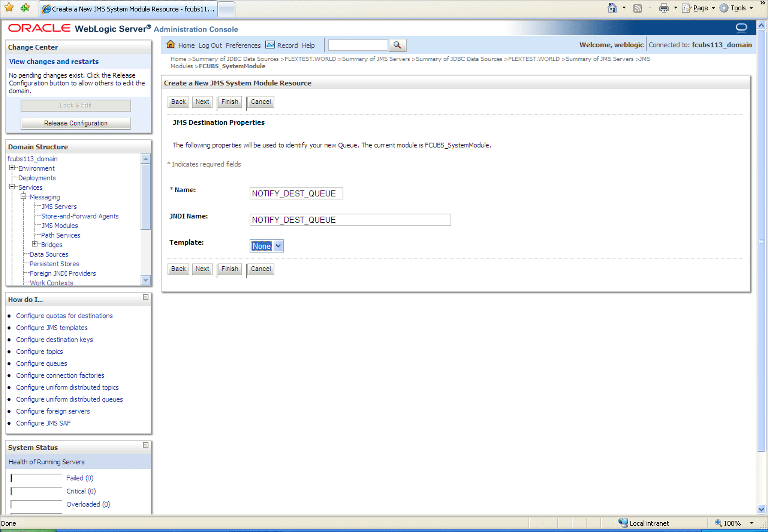Collapse the How do I panel
This screenshot has width=768, height=532.
click(146, 297)
